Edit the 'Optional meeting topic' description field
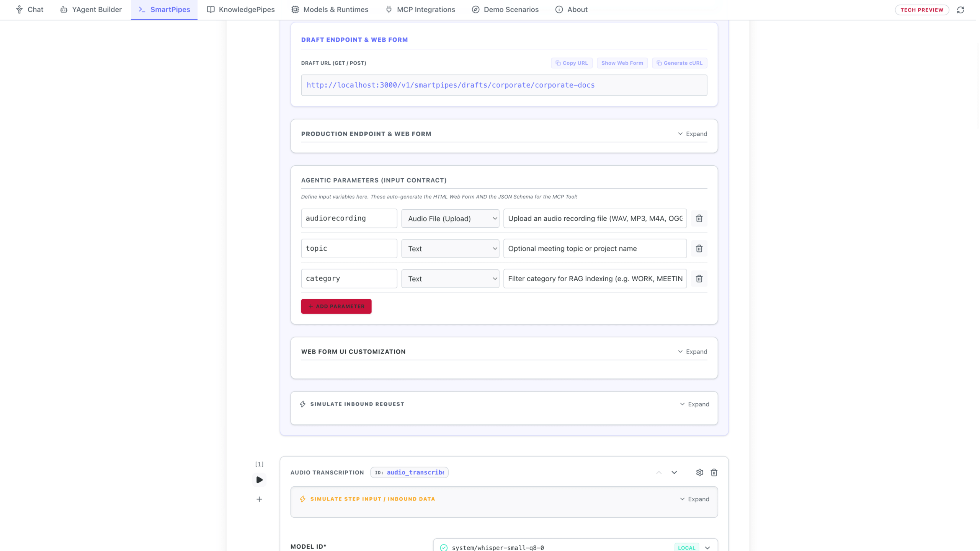 click(595, 248)
